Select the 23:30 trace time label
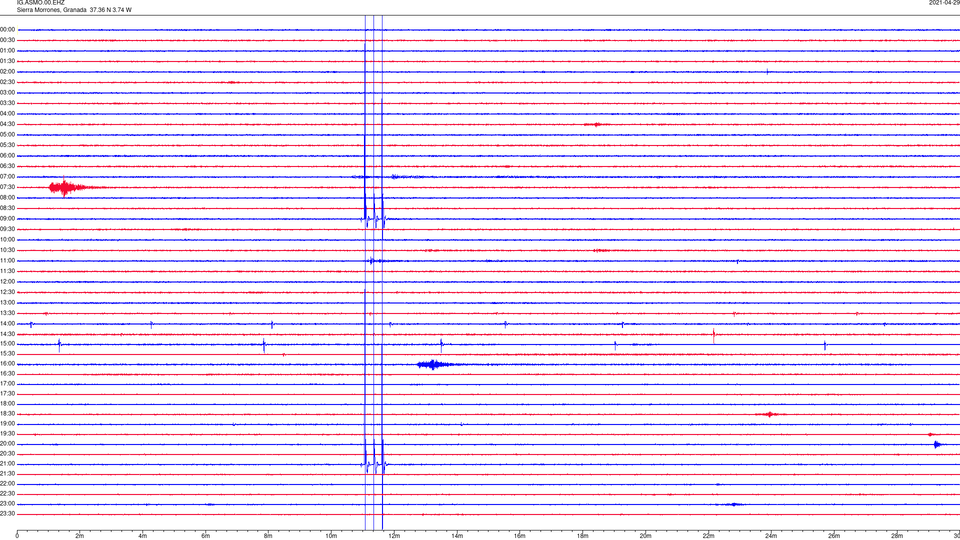 tap(7, 514)
